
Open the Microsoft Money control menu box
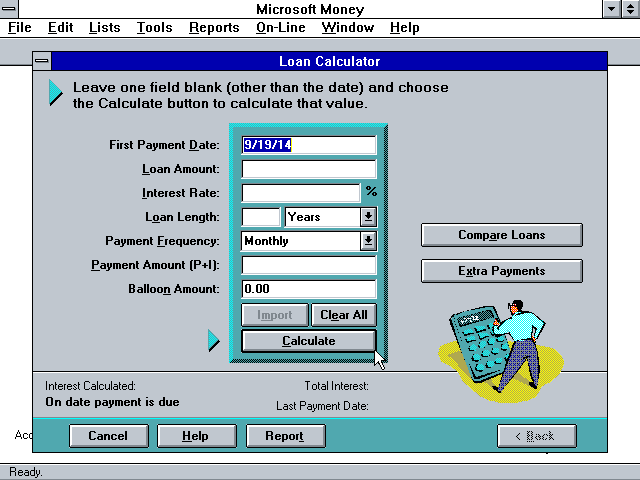[9, 9]
